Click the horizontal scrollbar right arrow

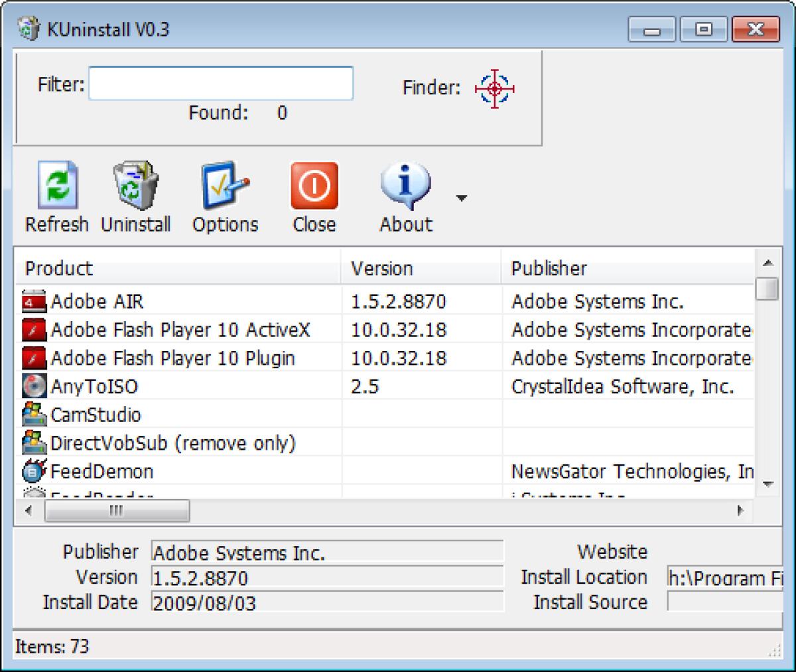[741, 511]
